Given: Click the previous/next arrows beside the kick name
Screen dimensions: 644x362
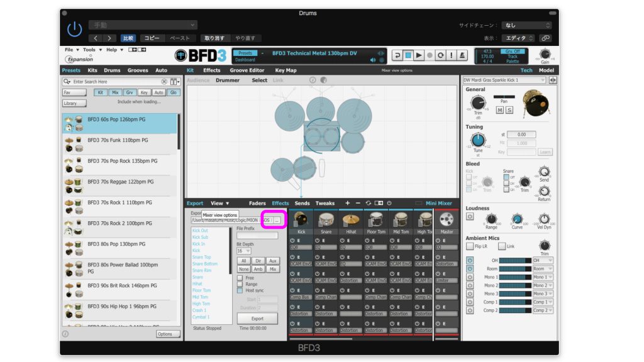Looking at the screenshot, I should (x=553, y=80).
